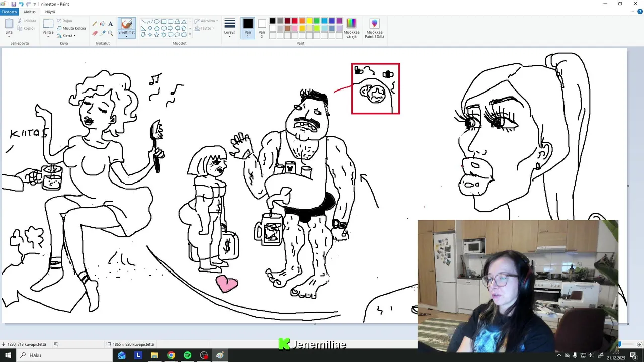The width and height of the screenshot is (644, 362).
Task: Click the Muuta kokoa resize button
Action: 71,28
